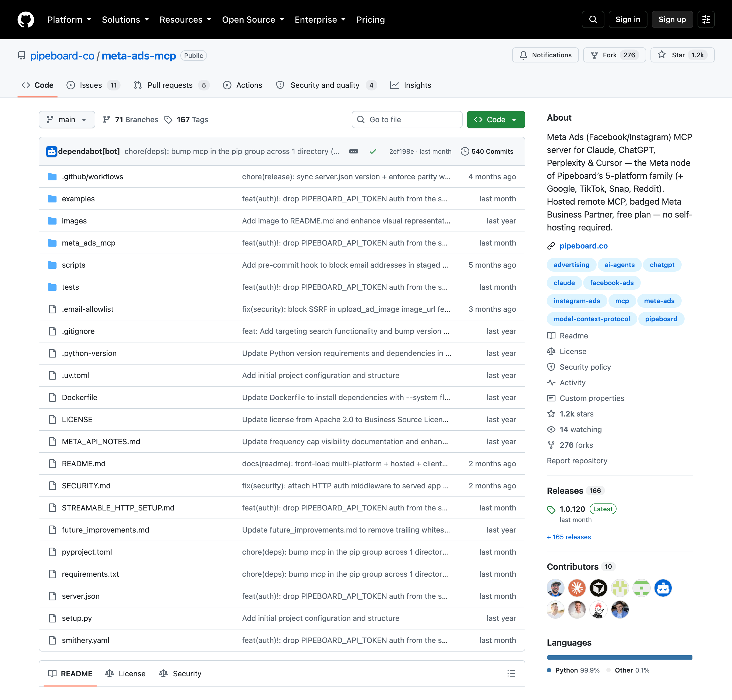Expand the three-dot commit message details

[x=354, y=152]
